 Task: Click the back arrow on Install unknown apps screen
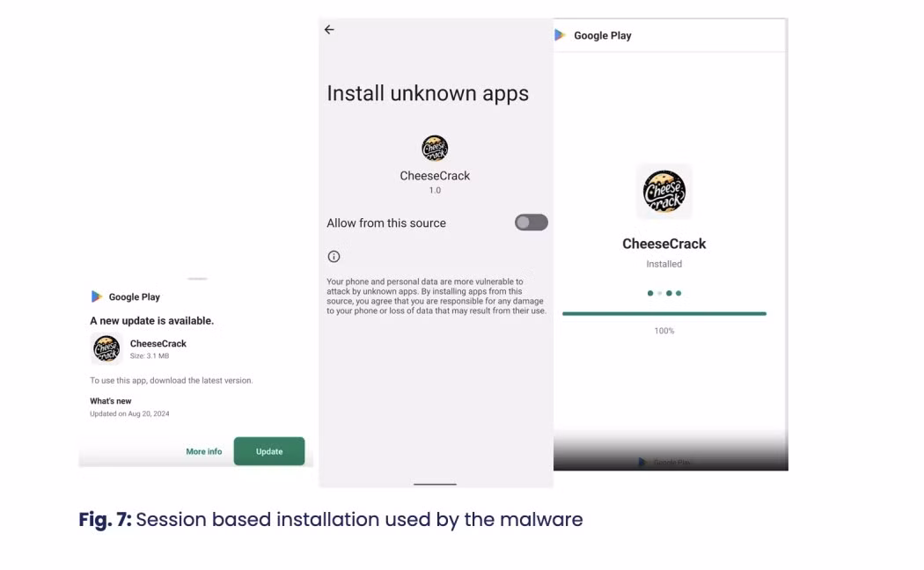pyautogui.click(x=329, y=29)
